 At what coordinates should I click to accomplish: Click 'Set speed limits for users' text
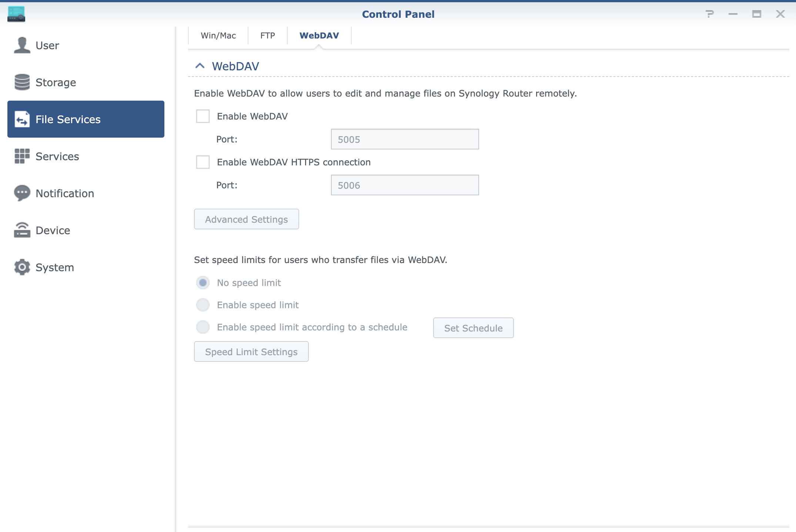point(321,260)
